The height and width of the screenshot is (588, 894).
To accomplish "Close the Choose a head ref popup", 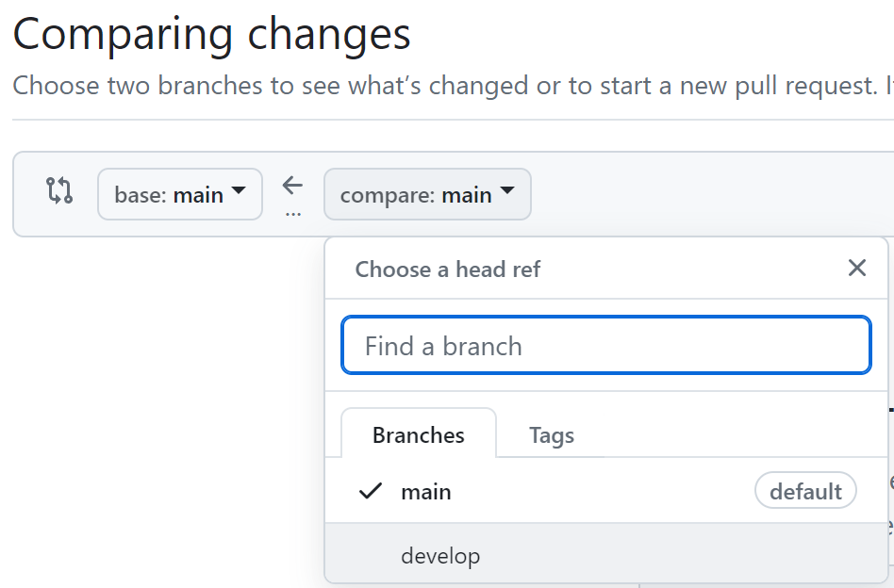I will click(x=857, y=268).
